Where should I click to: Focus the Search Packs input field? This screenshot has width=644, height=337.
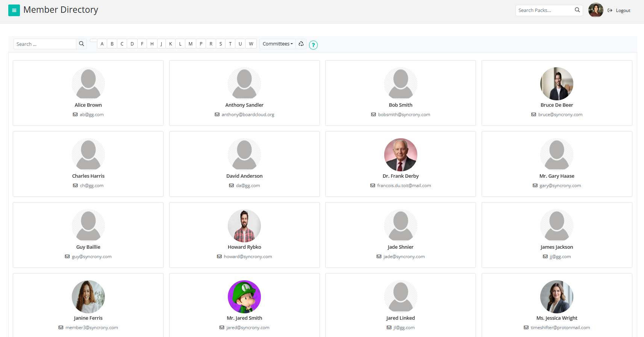(544, 10)
